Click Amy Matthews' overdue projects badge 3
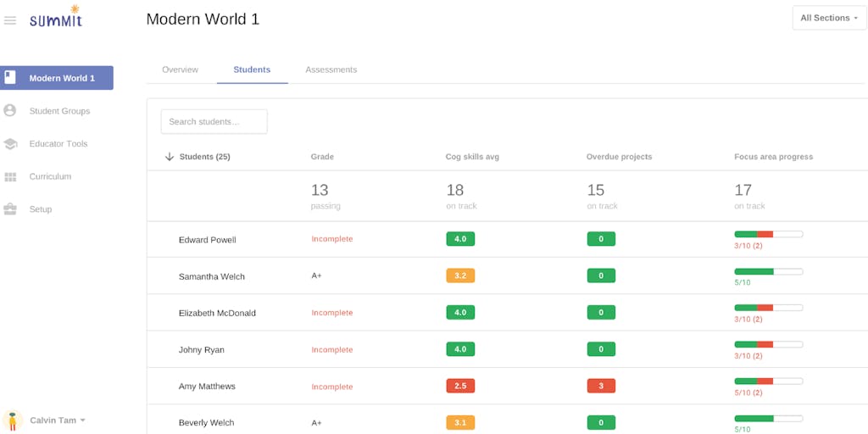The height and width of the screenshot is (434, 868). 601,386
